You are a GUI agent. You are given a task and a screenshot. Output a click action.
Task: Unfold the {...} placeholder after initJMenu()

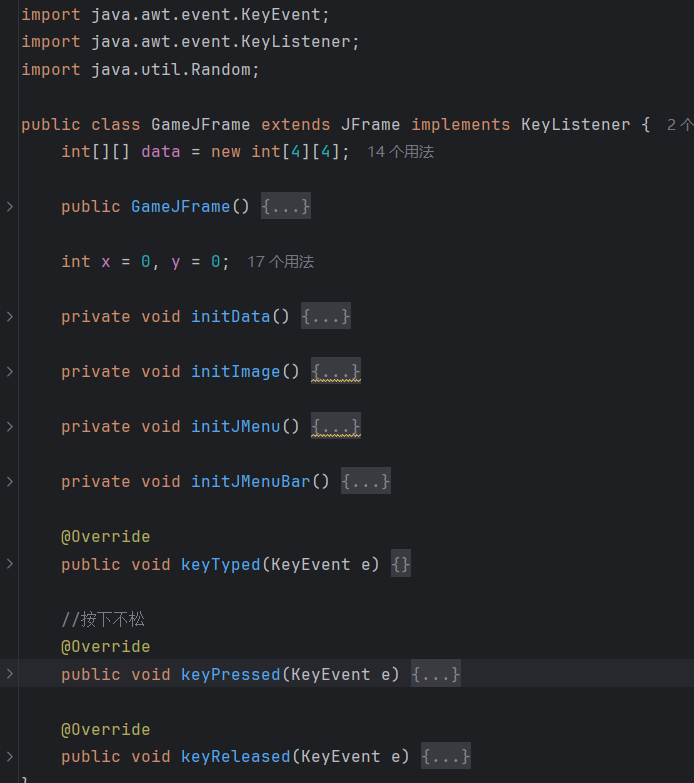[336, 425]
